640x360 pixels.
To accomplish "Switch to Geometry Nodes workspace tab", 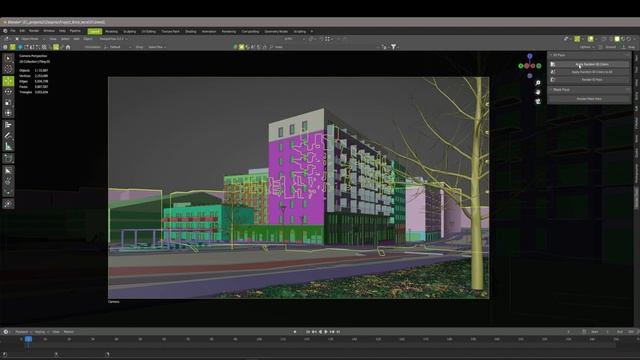I will pyautogui.click(x=276, y=31).
